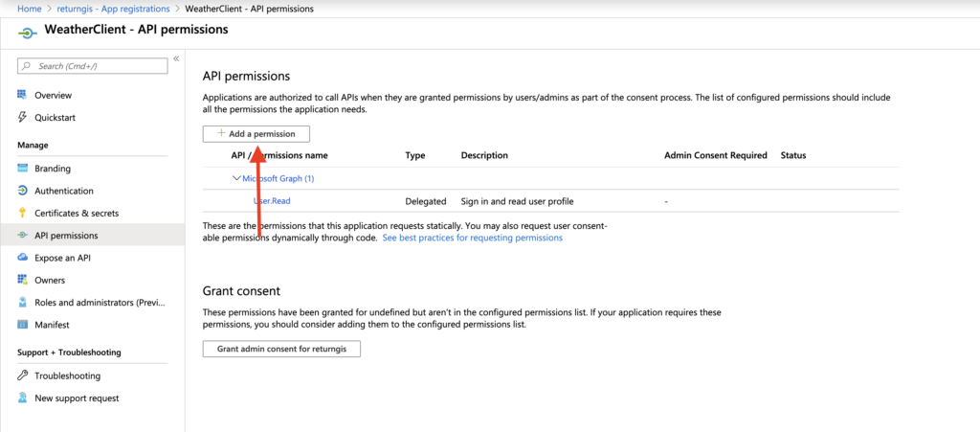Click the Overview grid icon
This screenshot has width=980, height=432.
click(23, 95)
